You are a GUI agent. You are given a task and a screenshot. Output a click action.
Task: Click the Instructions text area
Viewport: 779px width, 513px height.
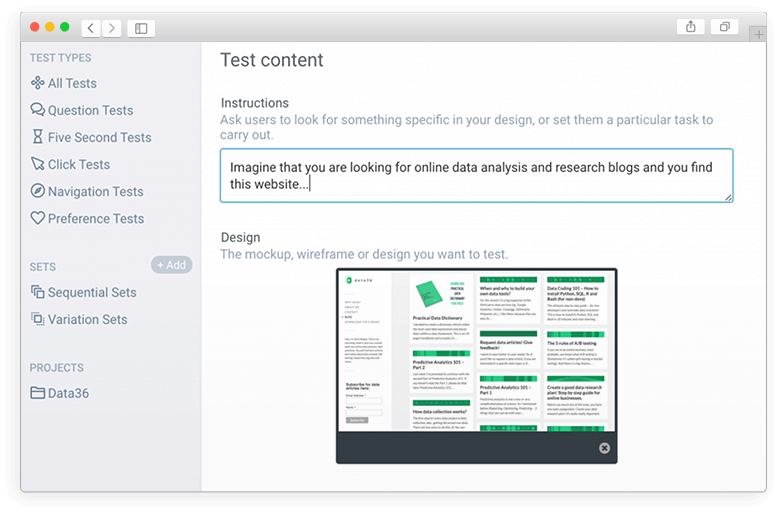click(476, 176)
